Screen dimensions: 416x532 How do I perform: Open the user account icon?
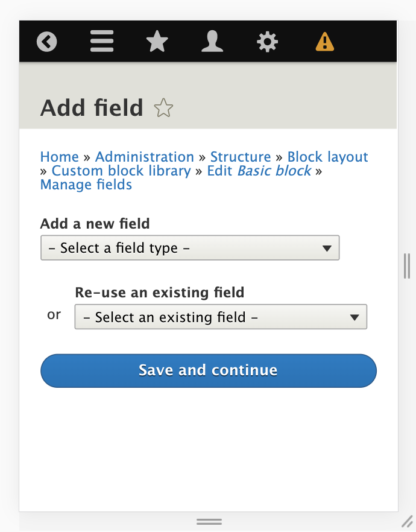coord(212,41)
